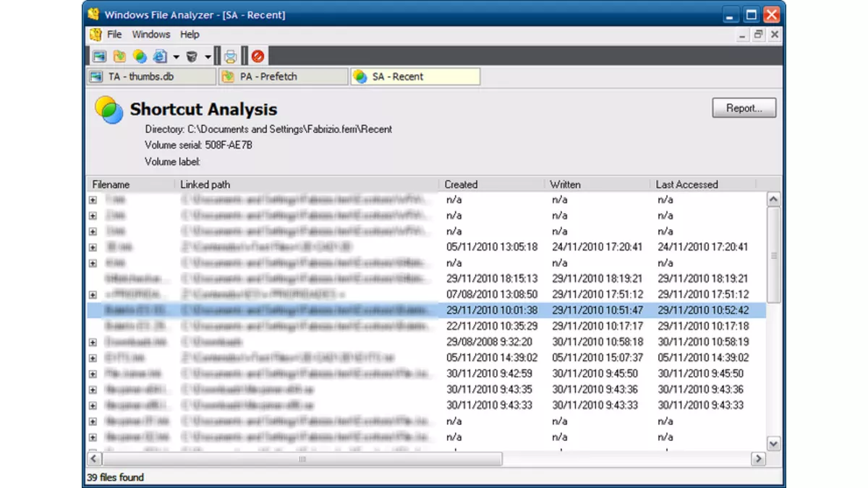Click the Report... button

(744, 108)
